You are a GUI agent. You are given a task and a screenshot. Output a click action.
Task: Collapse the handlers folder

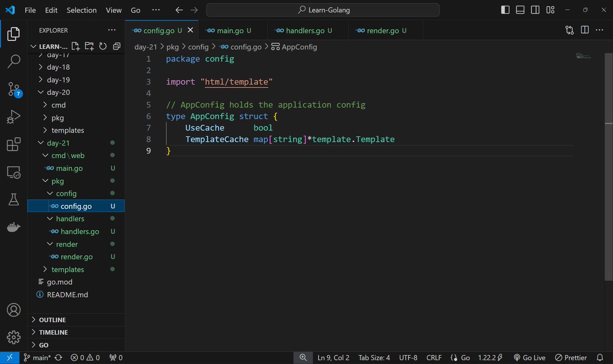click(x=76, y=219)
